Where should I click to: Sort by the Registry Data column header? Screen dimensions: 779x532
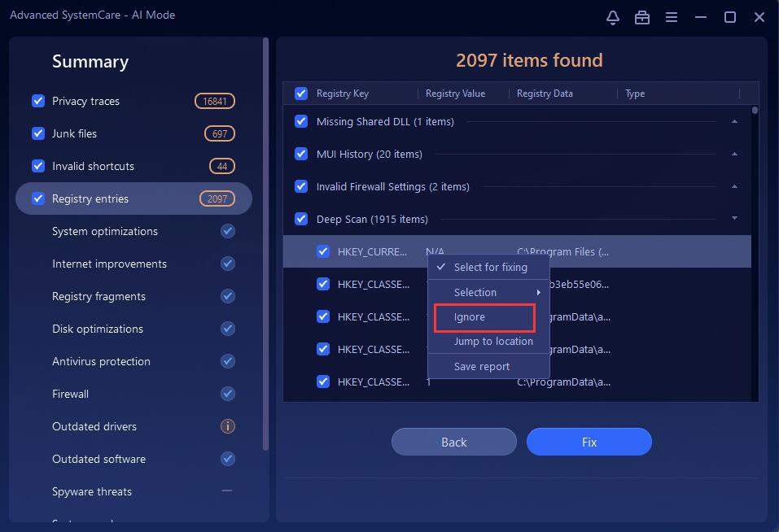tap(545, 94)
